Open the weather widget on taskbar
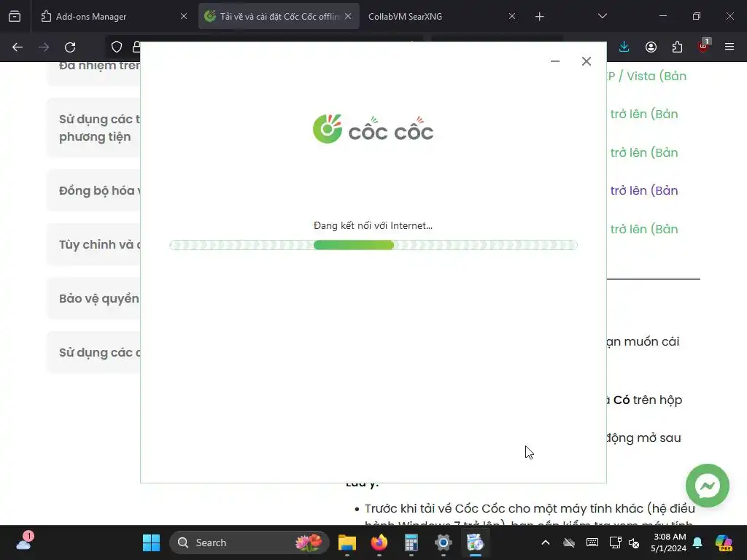Screen dimensions: 747x560 click(x=25, y=542)
